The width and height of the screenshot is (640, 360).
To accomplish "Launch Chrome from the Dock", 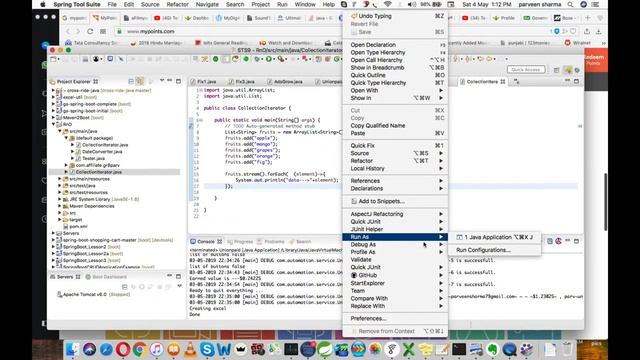I will tap(140, 349).
